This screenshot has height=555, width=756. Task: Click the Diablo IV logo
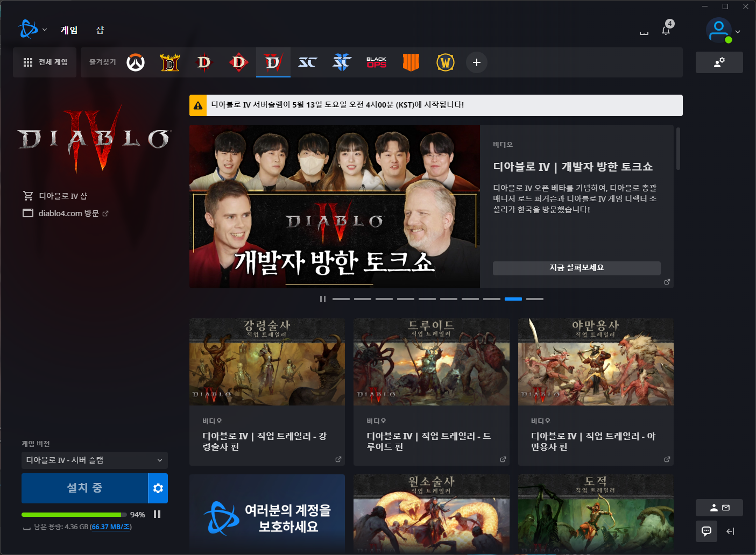point(95,139)
